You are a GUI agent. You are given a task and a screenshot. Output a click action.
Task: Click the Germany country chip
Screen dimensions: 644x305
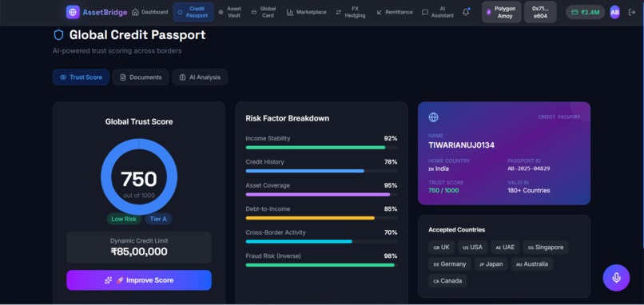(450, 264)
